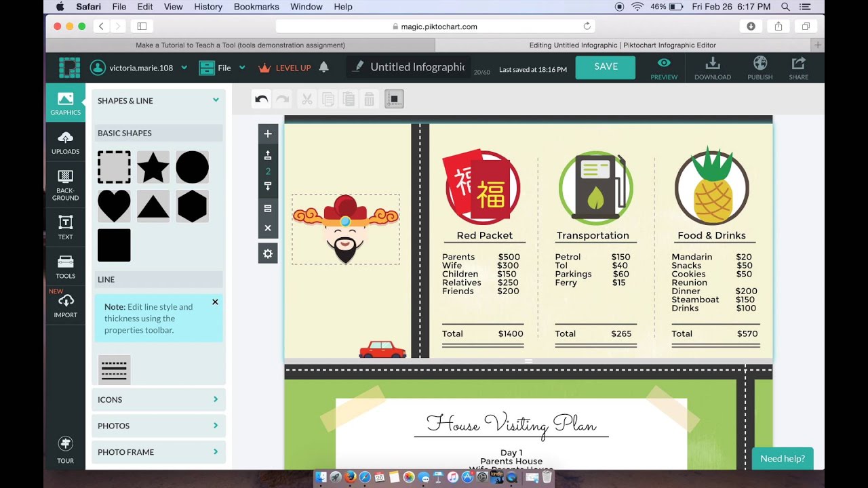This screenshot has width=868, height=488.
Task: Select the pineapple icon on canvas
Action: (x=712, y=185)
